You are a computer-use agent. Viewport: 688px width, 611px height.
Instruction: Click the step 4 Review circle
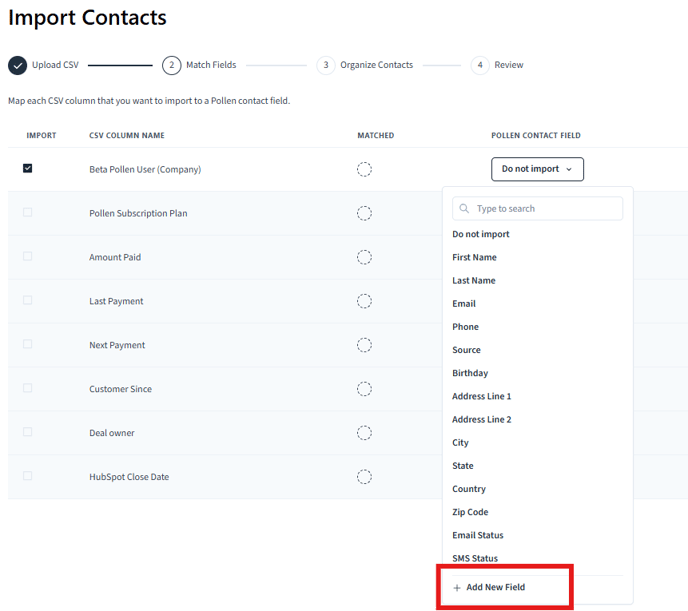480,65
